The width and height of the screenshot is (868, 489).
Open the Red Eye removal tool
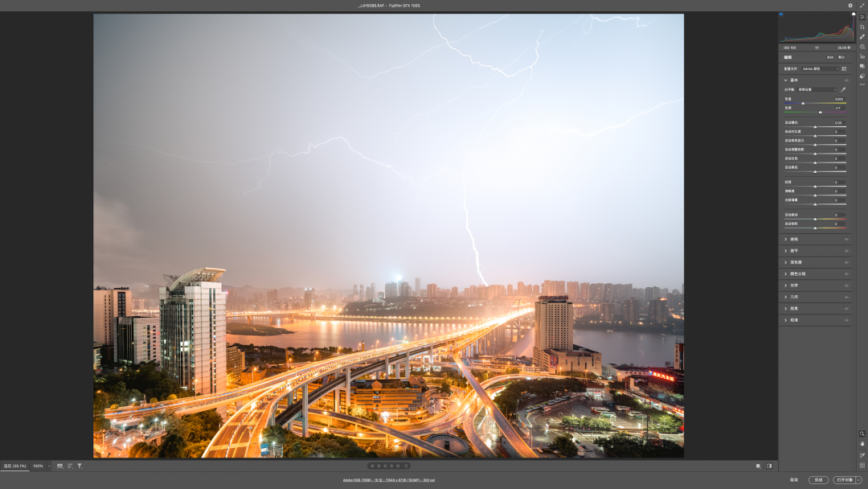(862, 56)
